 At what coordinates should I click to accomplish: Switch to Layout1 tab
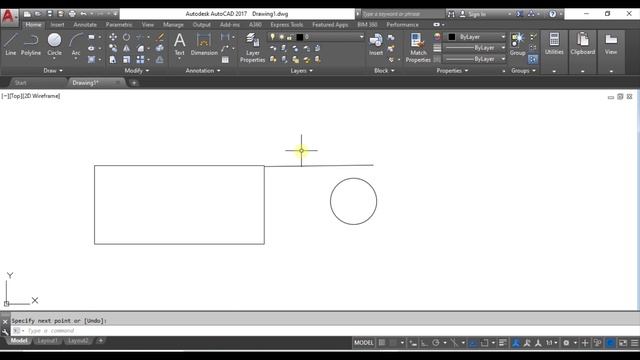click(x=47, y=340)
